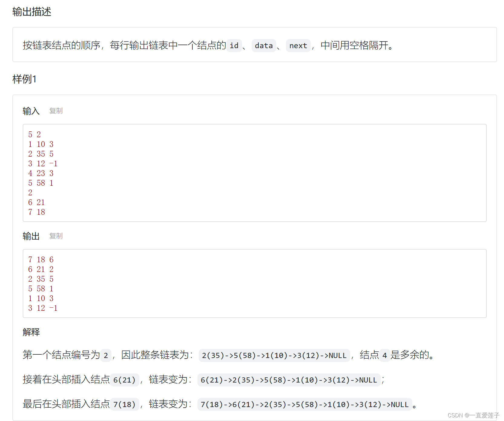Viewport: 504px width, 421px height.
Task: Click the 输出 label above the output box
Action: [31, 236]
